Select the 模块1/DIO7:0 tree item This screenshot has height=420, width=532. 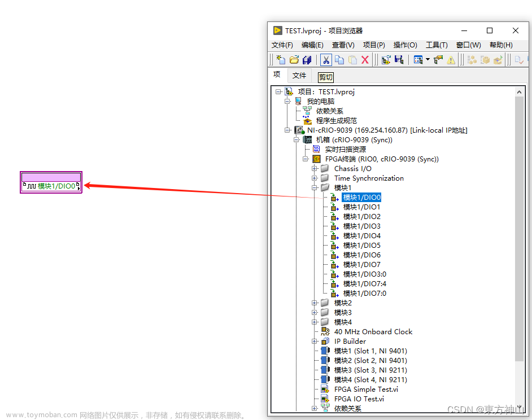click(365, 294)
